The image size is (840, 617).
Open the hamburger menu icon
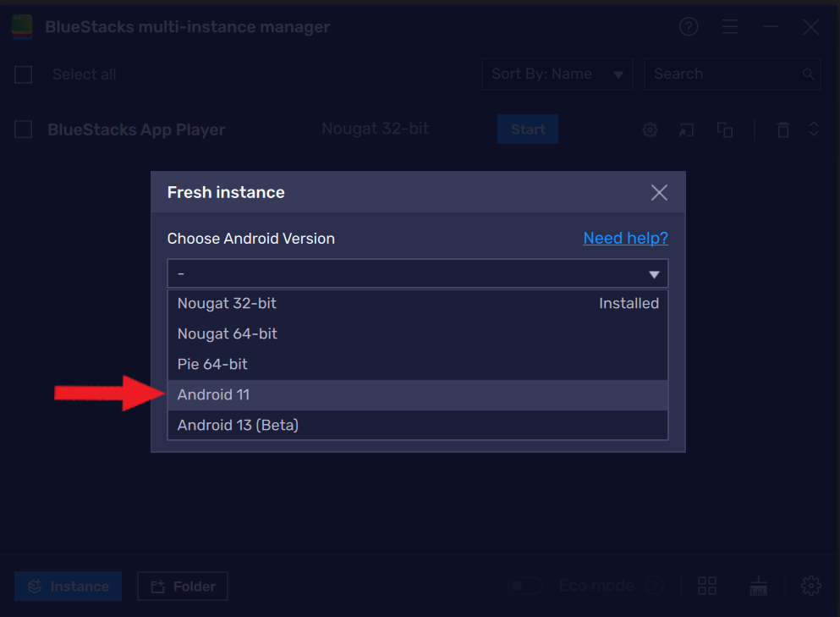(x=730, y=26)
